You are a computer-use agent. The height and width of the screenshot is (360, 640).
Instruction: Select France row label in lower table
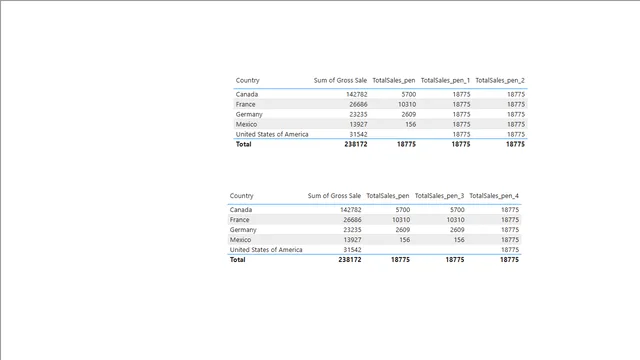[x=239, y=220]
